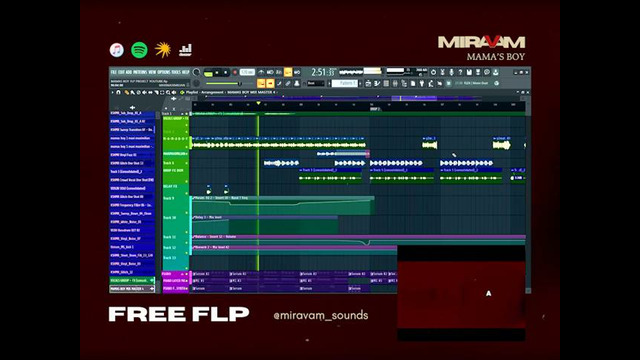Open the HELP menu

185,72
